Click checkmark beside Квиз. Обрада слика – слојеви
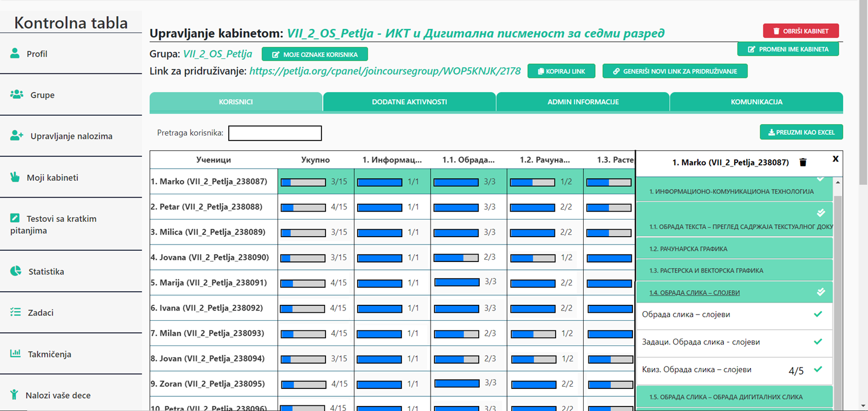This screenshot has height=411, width=868. [x=818, y=369]
